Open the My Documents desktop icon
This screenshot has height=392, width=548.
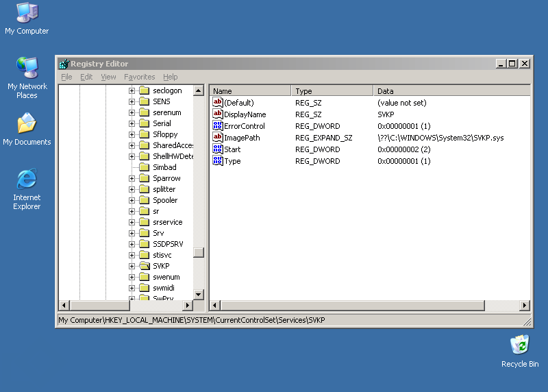pos(27,129)
